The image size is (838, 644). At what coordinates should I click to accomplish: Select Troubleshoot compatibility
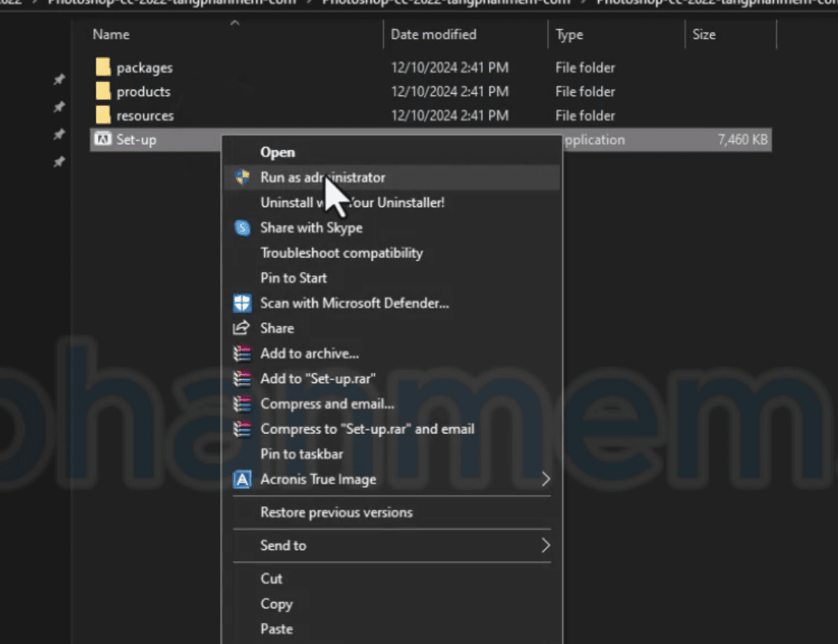tap(341, 253)
